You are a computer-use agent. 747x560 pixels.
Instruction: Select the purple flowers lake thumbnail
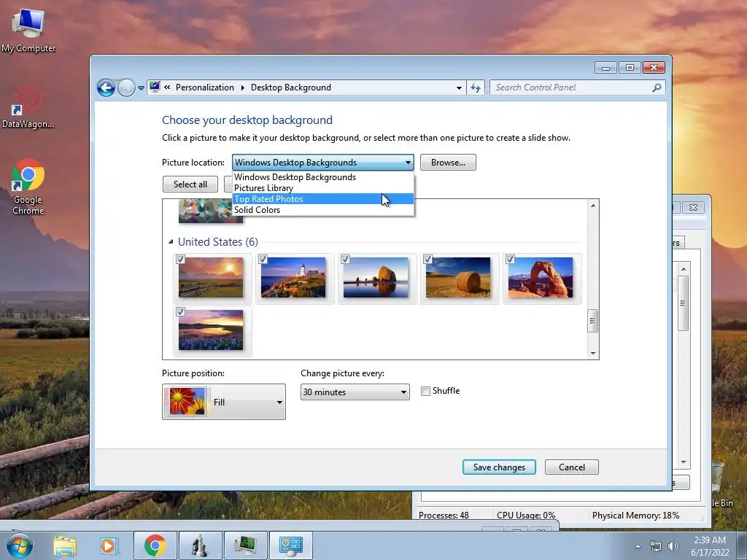coord(211,330)
